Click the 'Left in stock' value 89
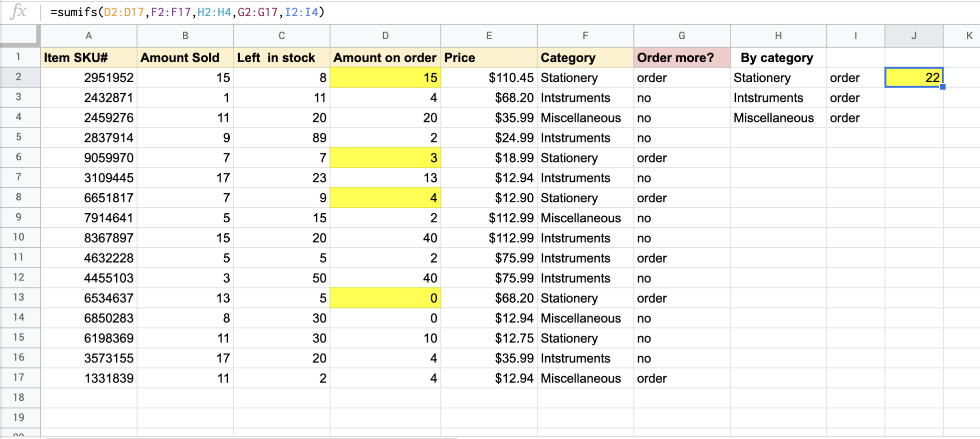This screenshot has width=980, height=439. 281,138
